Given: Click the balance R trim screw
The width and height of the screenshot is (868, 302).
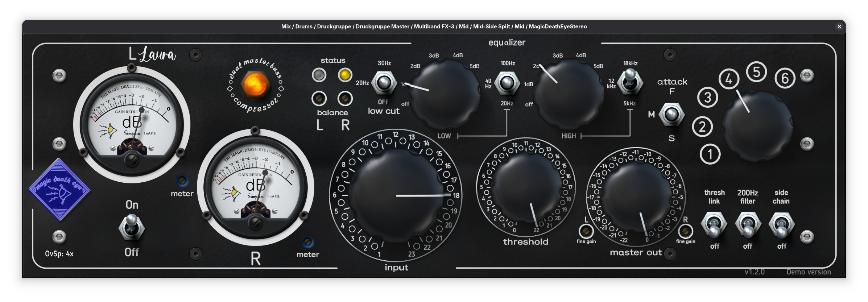Looking at the screenshot, I should click(x=345, y=98).
